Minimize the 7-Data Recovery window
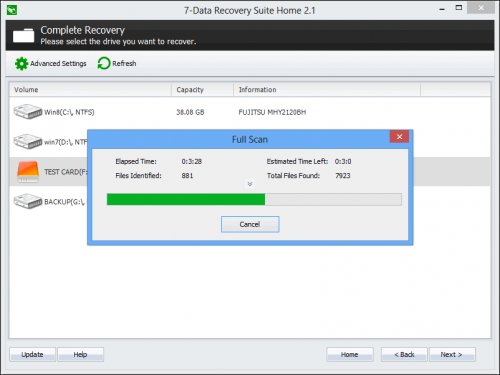This screenshot has width=500, height=375. coord(442,9)
